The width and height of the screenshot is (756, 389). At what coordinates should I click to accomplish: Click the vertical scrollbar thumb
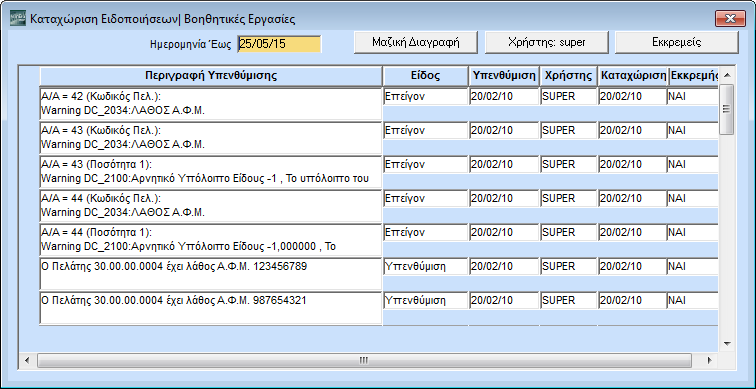726,109
